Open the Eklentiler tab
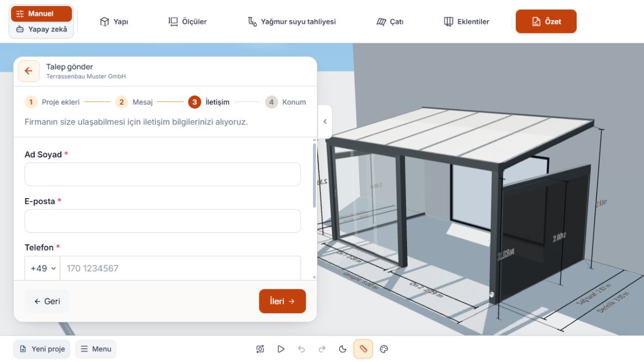The image size is (644, 362). (x=467, y=22)
